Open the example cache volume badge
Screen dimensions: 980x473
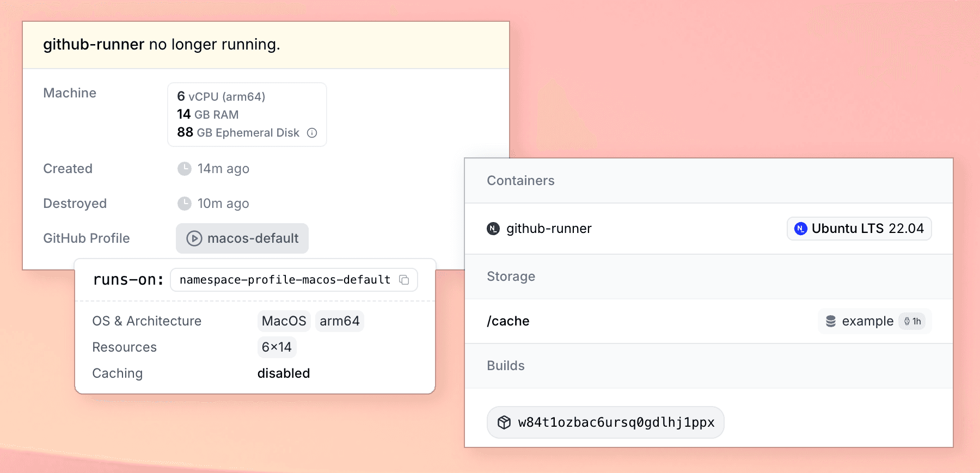pyautogui.click(x=875, y=321)
